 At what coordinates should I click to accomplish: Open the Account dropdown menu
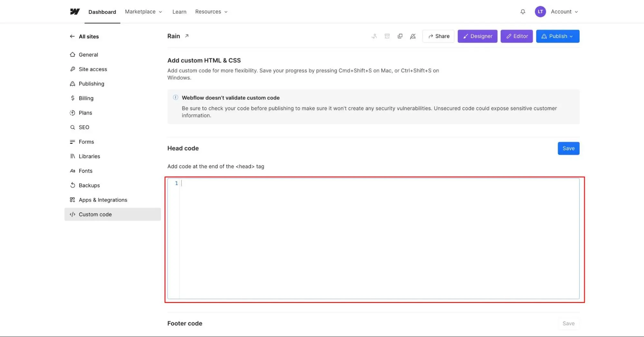coord(564,12)
